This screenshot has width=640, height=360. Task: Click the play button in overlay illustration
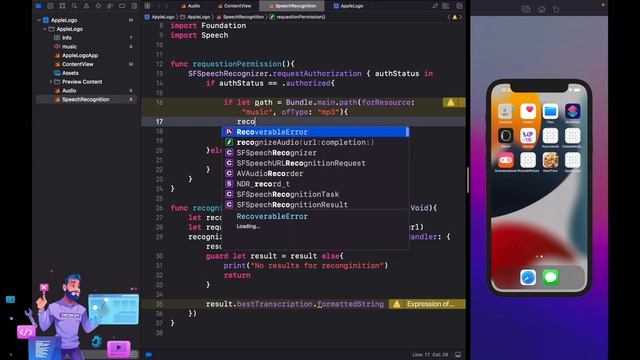119,348
